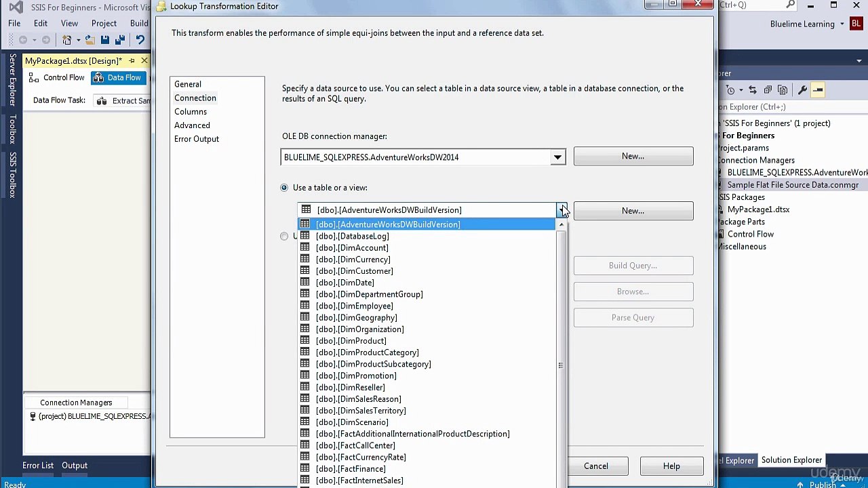Switch to the Data Flow tab

pyautogui.click(x=117, y=77)
